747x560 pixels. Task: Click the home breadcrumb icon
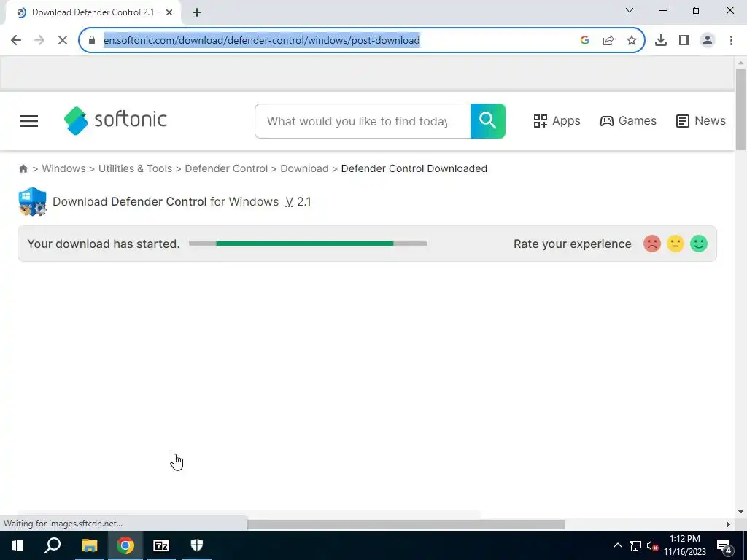(x=23, y=168)
